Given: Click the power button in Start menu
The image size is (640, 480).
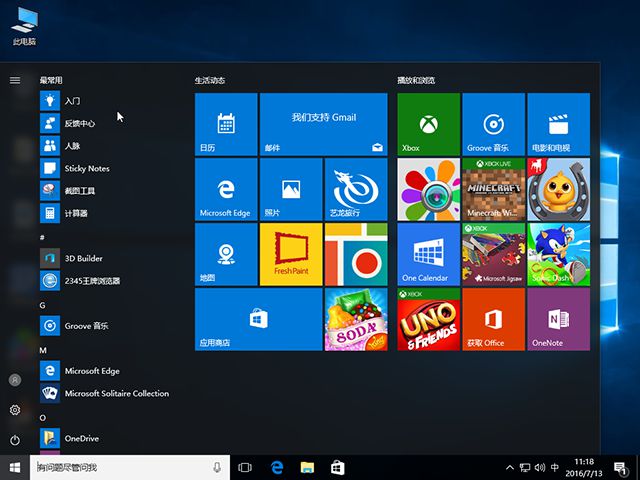Looking at the screenshot, I should point(15,440).
